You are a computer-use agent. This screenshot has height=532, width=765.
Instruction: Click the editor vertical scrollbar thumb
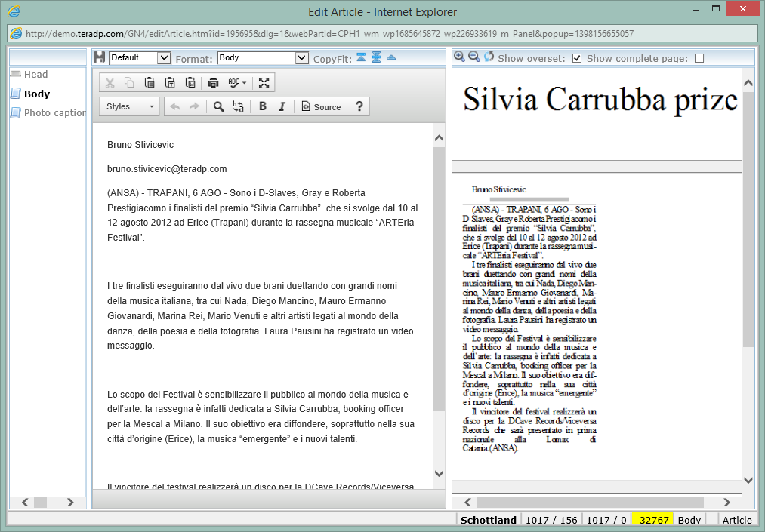point(439,278)
